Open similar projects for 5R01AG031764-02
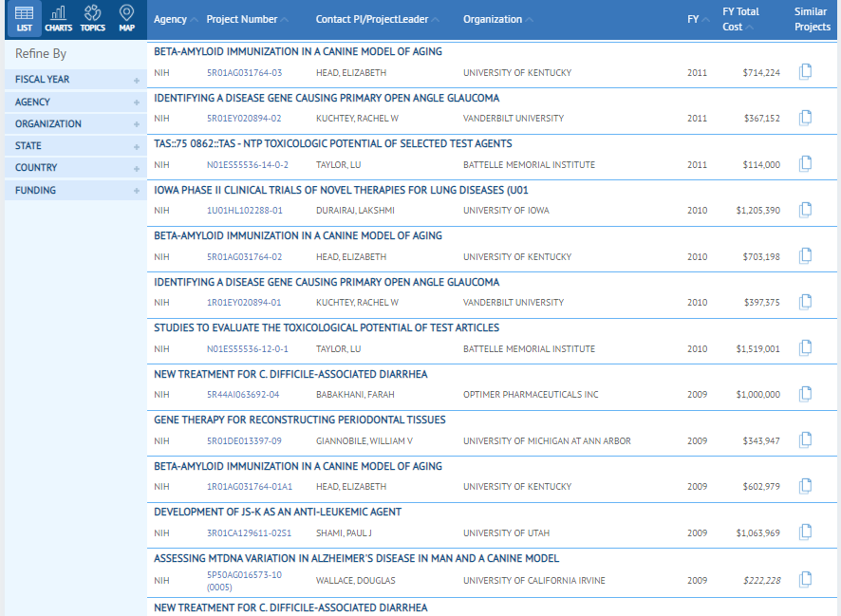Screen dimensions: 841x616 click(x=805, y=255)
